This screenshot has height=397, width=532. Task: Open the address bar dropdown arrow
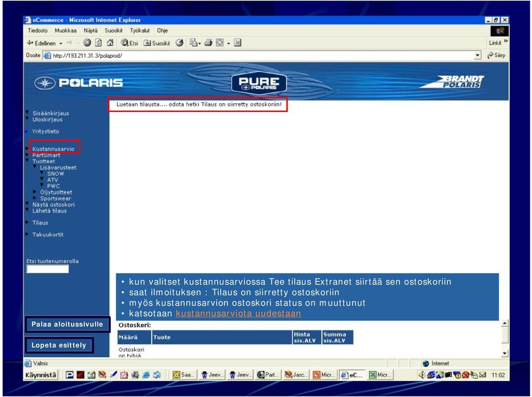click(x=478, y=55)
